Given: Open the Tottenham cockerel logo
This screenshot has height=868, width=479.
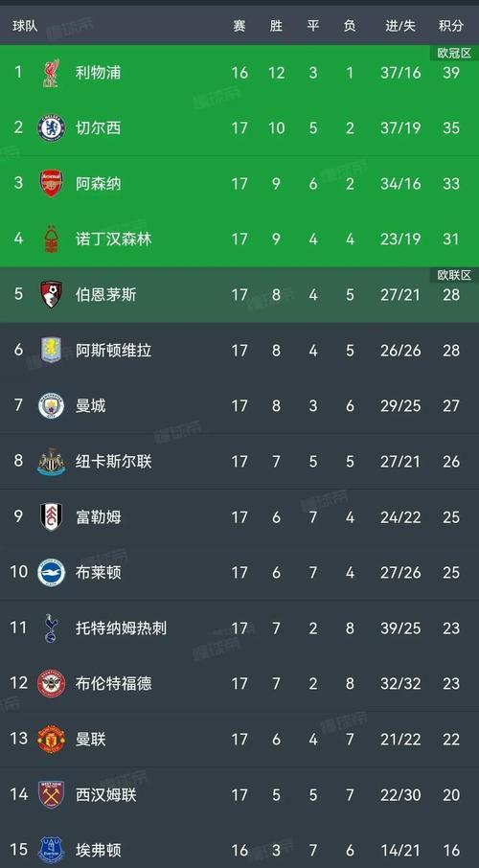Looking at the screenshot, I should [x=51, y=628].
